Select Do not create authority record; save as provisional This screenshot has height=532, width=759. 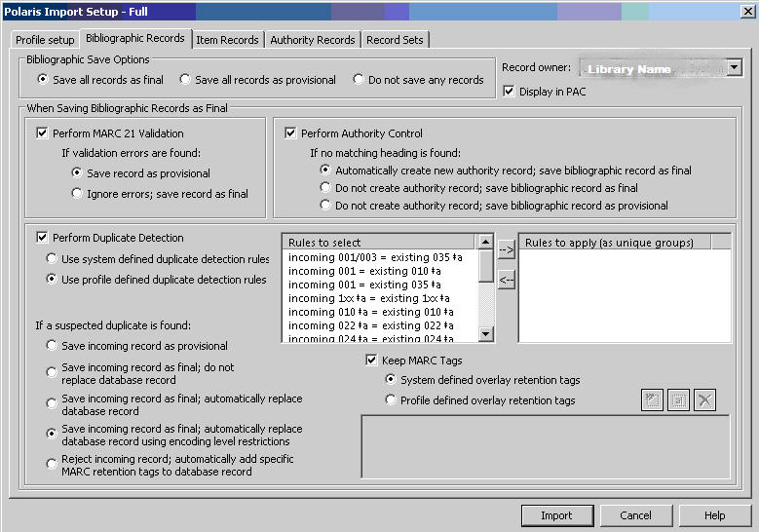[x=325, y=205]
